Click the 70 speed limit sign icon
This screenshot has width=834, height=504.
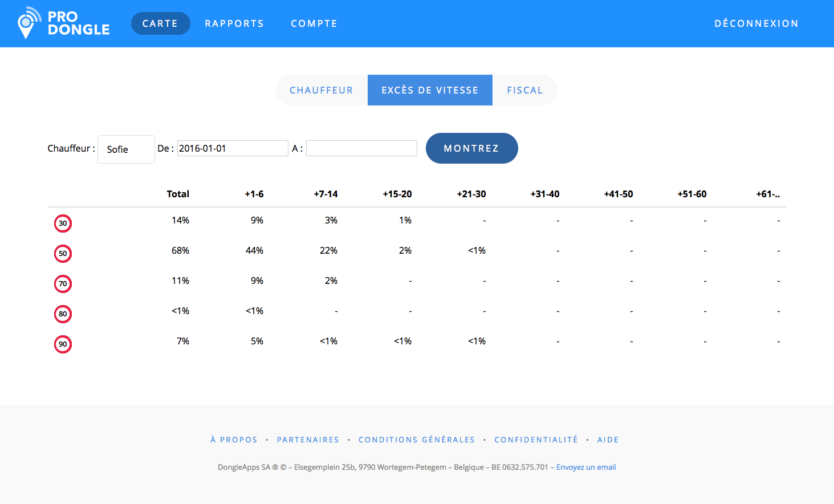coord(63,284)
